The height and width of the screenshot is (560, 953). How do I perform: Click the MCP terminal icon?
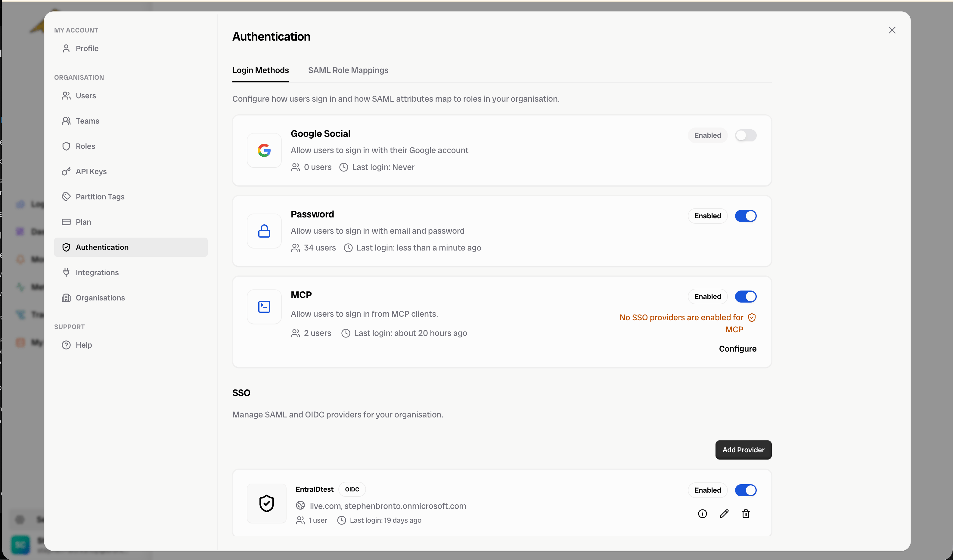pos(264,307)
